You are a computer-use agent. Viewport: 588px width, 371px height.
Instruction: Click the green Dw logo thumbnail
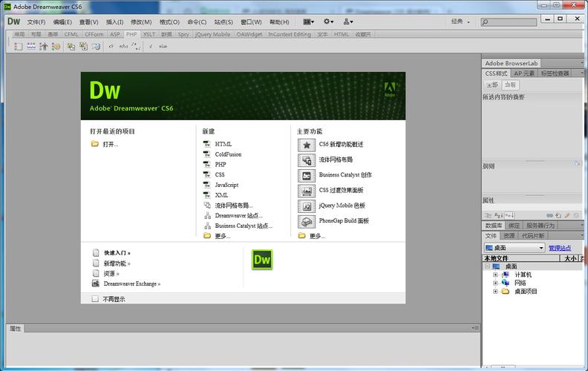click(x=262, y=260)
